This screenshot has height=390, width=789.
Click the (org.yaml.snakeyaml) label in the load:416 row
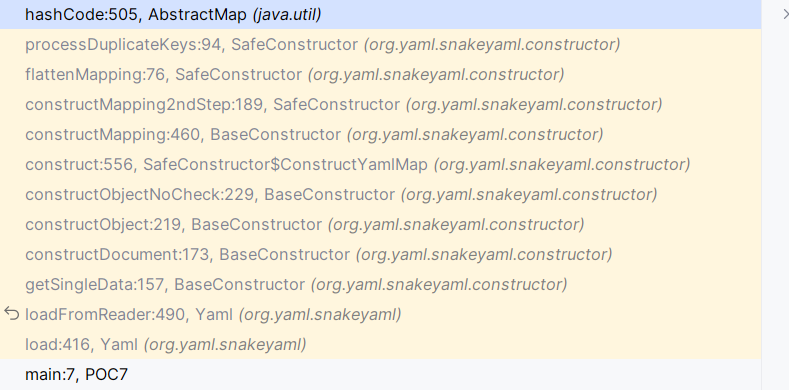225,345
